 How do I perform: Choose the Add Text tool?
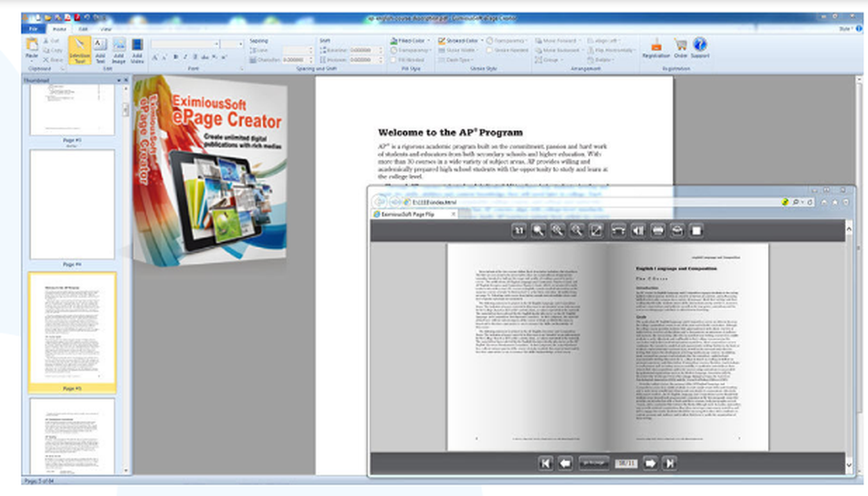point(100,50)
